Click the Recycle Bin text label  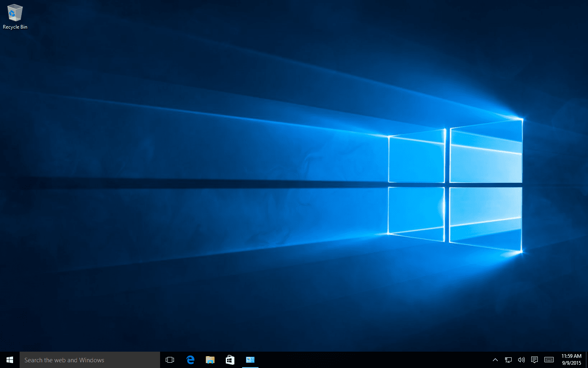[x=15, y=27]
